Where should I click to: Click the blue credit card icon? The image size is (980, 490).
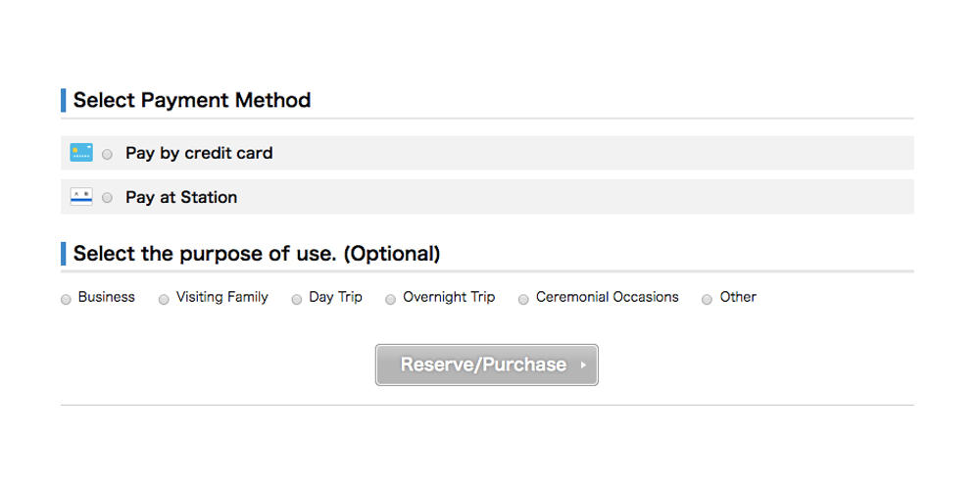pos(81,153)
